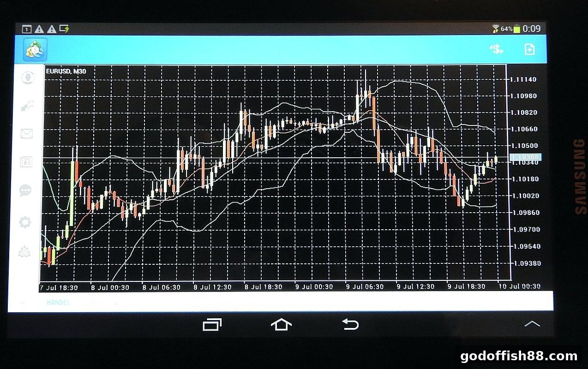Create new order with plus document icon
588x369 pixels.
click(x=529, y=49)
